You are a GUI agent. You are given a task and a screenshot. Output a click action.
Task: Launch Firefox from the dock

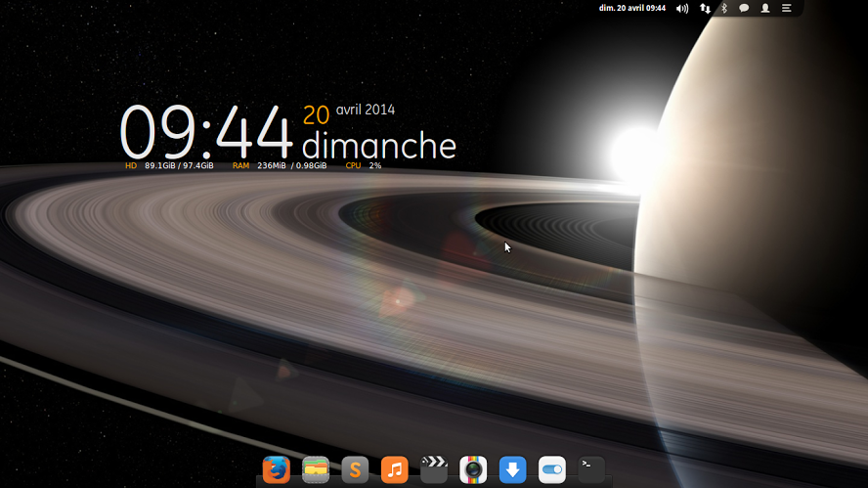(277, 469)
